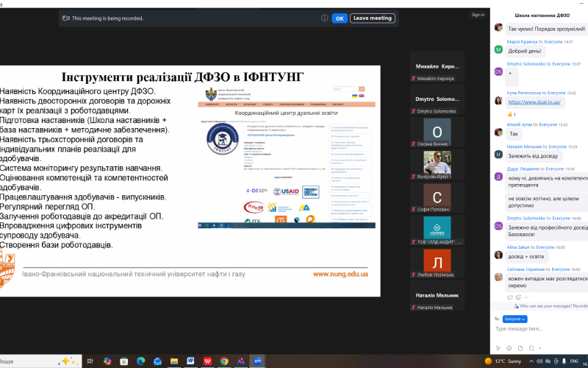
Task: Open File Explorer from taskbar
Action: click(174, 361)
